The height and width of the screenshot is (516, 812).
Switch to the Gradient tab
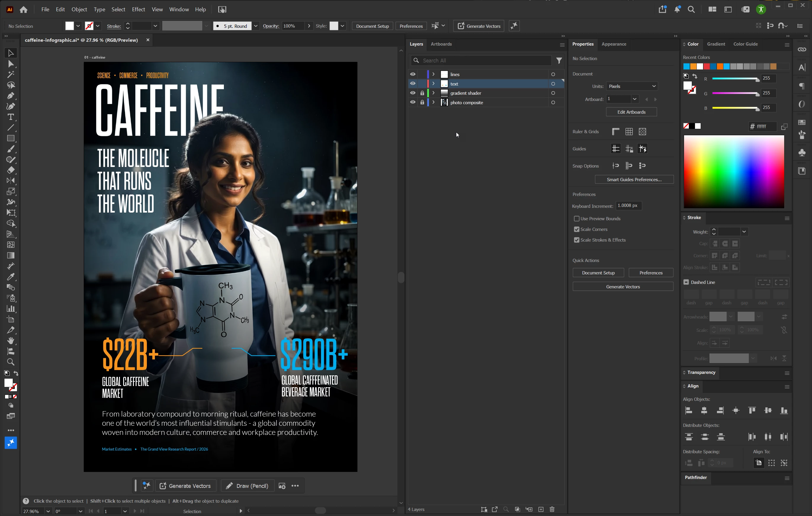716,44
